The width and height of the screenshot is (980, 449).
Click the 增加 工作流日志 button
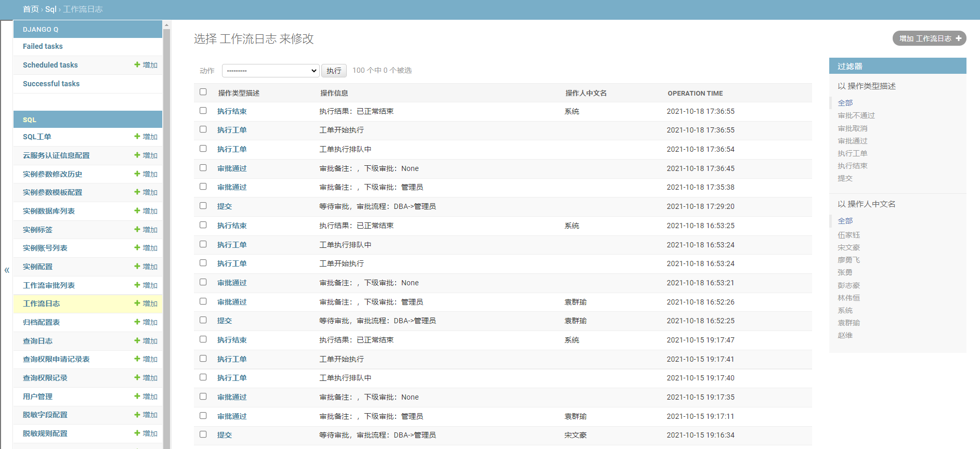pyautogui.click(x=929, y=38)
